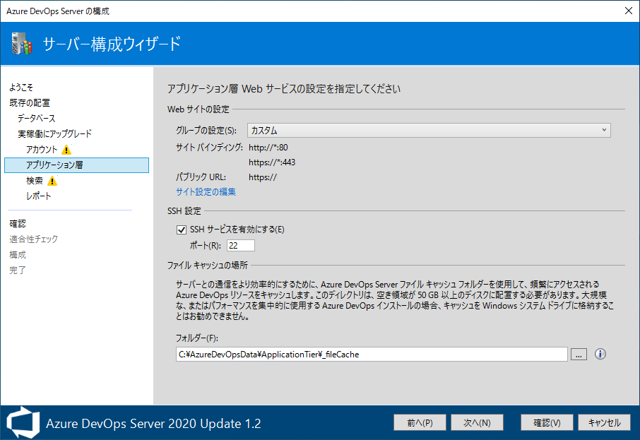Select レポート step in navigation
The width and height of the screenshot is (640, 440).
tap(38, 196)
